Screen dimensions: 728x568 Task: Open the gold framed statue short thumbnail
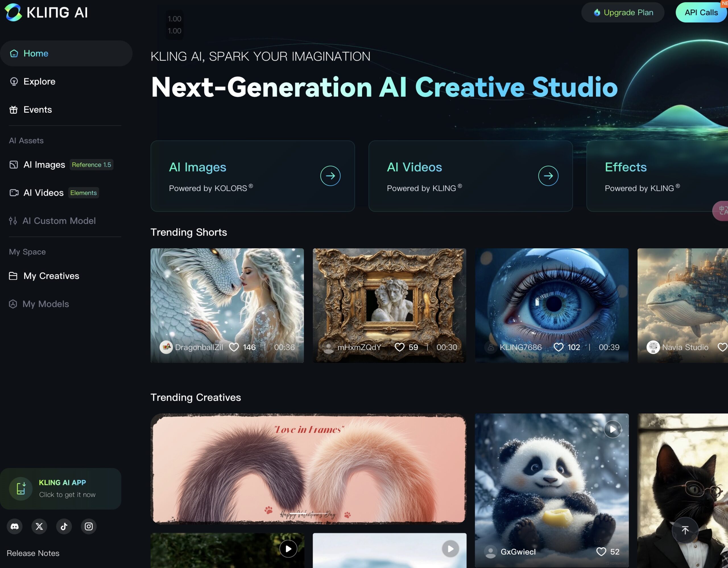389,300
